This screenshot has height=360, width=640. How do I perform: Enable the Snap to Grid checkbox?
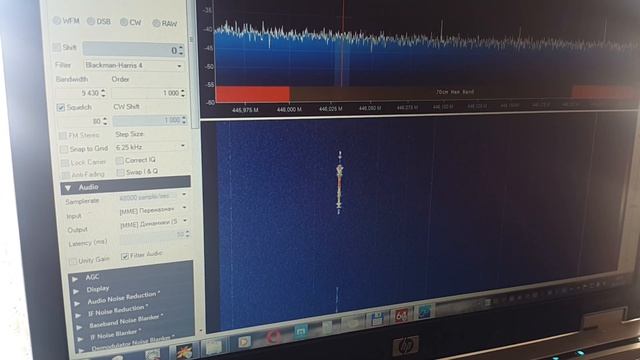[x=64, y=149]
